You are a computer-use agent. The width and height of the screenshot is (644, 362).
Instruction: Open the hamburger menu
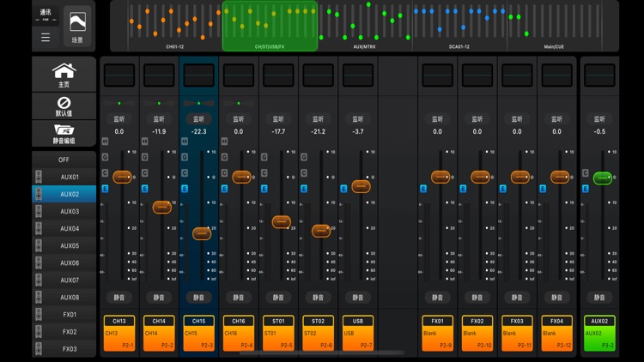(46, 38)
